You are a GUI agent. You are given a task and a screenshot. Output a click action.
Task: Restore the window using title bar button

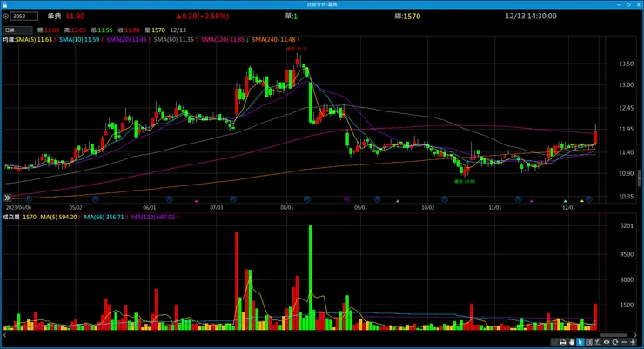(x=628, y=4)
